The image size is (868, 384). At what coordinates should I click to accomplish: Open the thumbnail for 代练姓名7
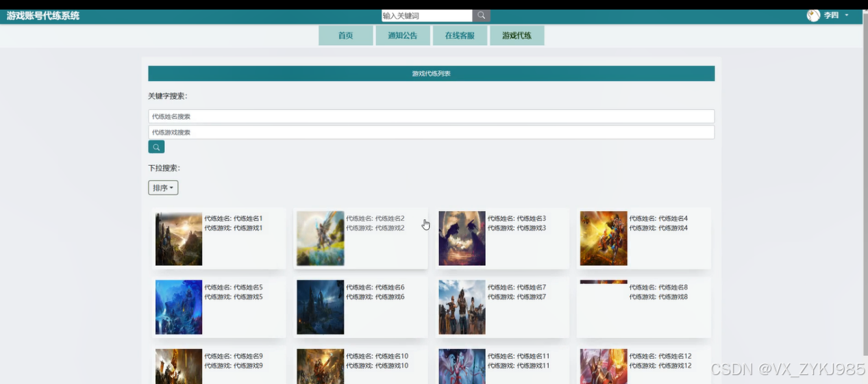(462, 307)
